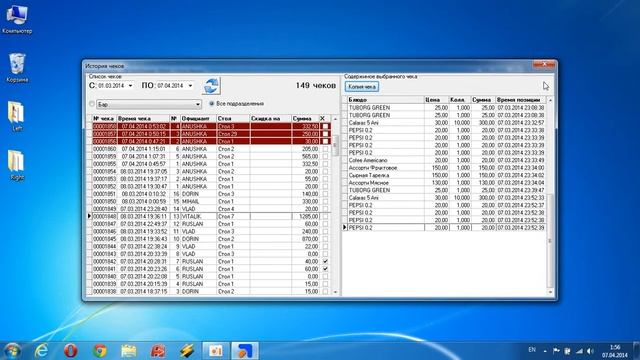Check the box for receipt 00001851

(325, 194)
